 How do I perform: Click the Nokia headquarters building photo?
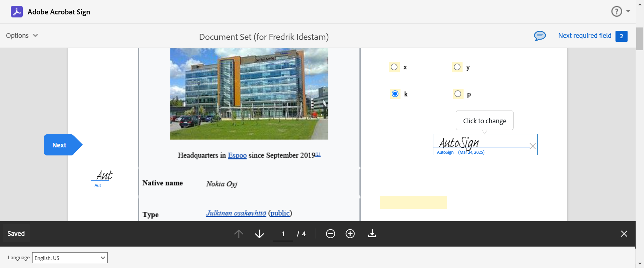[249, 94]
